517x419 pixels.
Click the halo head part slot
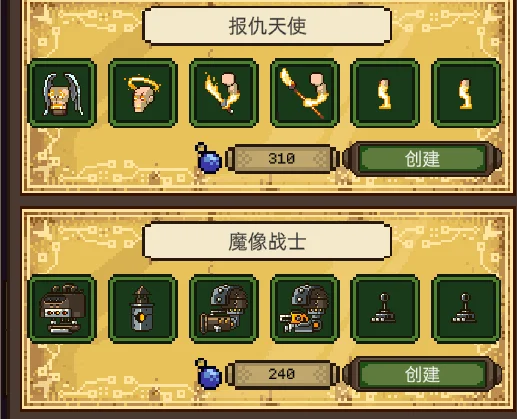point(143,93)
